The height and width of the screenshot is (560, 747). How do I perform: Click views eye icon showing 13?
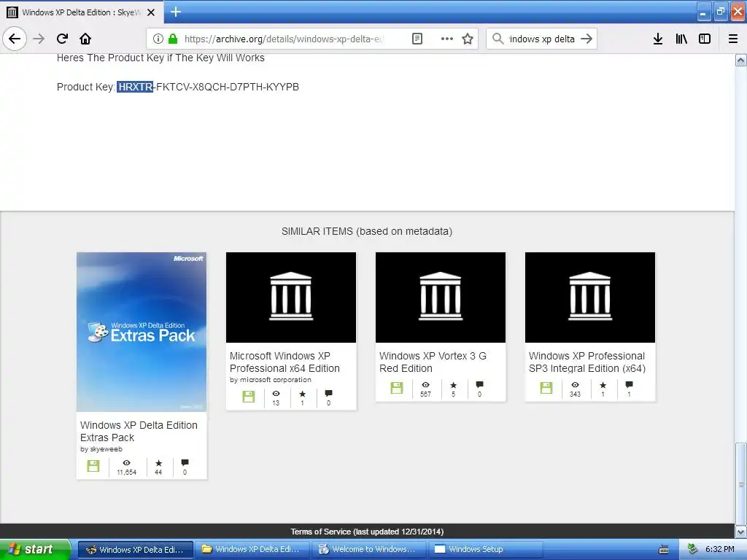[x=276, y=393]
